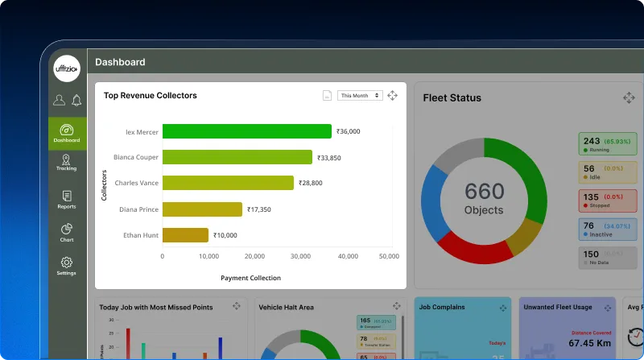Viewport: 644px width, 360px height.
Task: Click the move icon on Unwanted Fleet Usage
Action: tap(608, 308)
